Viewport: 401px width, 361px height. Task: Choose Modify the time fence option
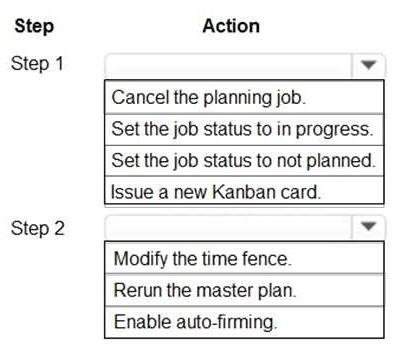point(244,258)
